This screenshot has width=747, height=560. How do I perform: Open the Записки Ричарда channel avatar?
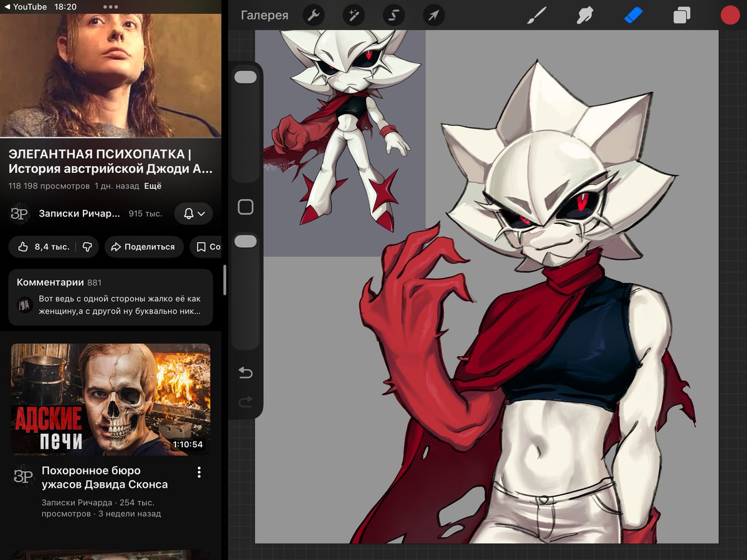(20, 213)
